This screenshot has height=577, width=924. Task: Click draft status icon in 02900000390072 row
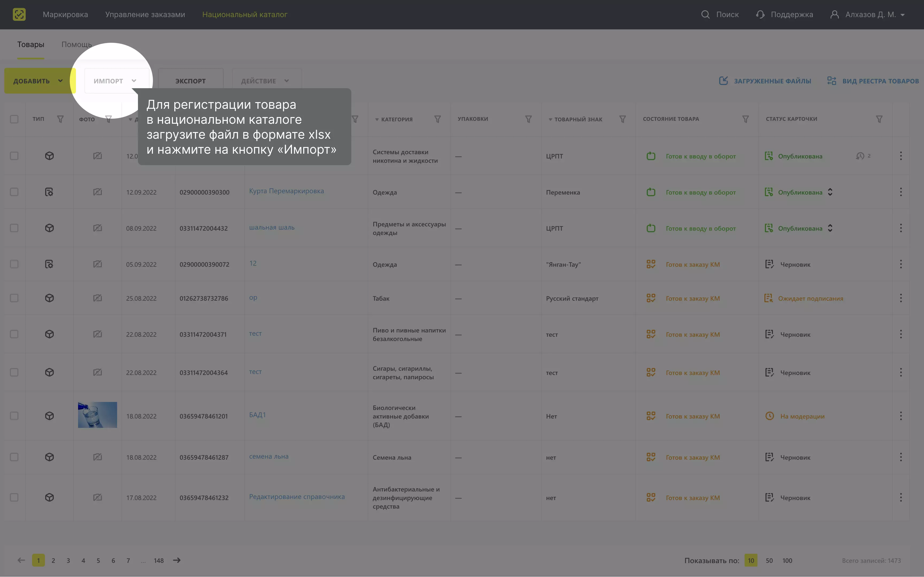769,264
